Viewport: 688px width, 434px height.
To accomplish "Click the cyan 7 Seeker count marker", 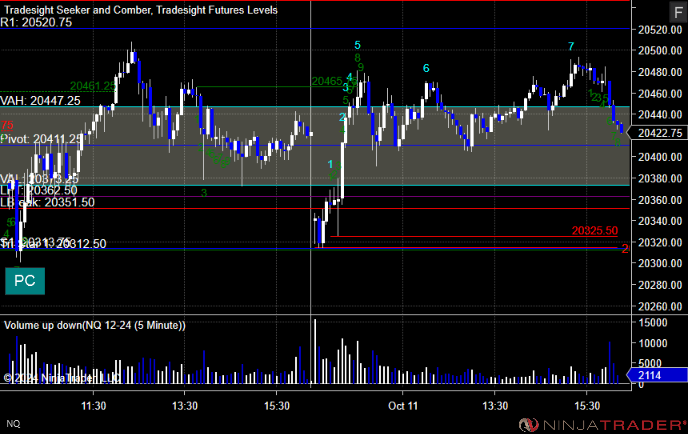I will [x=571, y=46].
